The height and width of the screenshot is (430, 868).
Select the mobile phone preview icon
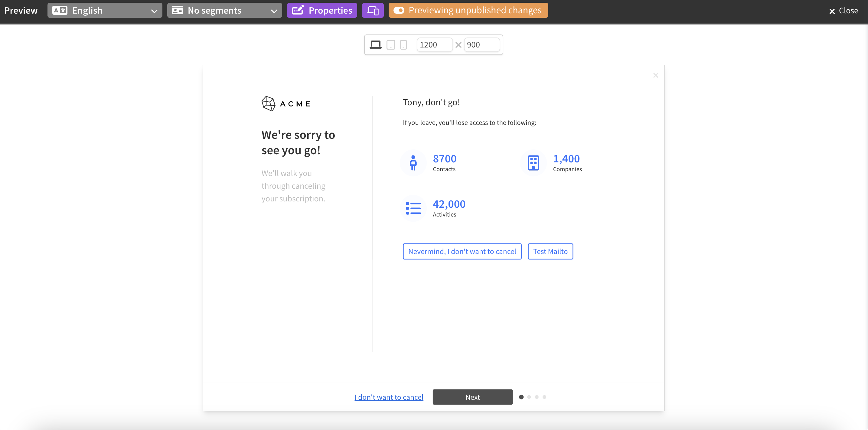403,44
